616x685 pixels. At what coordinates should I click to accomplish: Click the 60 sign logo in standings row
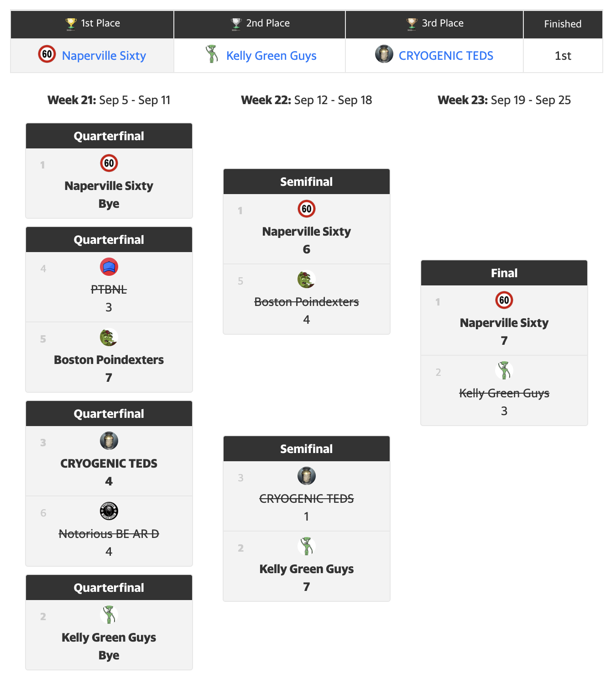click(x=47, y=54)
